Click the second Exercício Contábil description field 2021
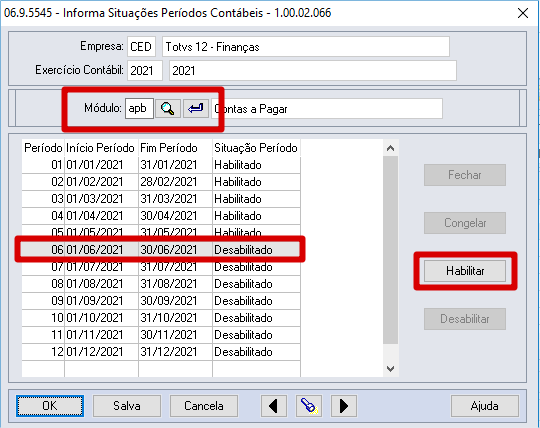Viewport: 540px width, 428px height. (x=313, y=71)
